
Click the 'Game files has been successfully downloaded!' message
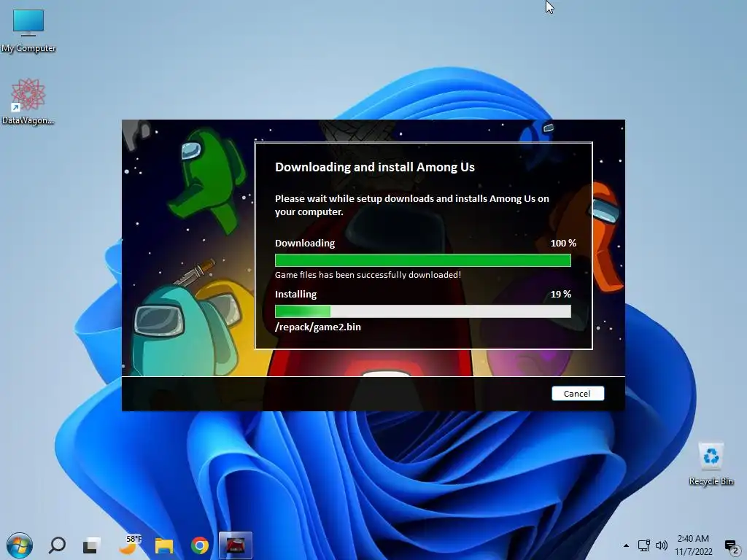[368, 275]
